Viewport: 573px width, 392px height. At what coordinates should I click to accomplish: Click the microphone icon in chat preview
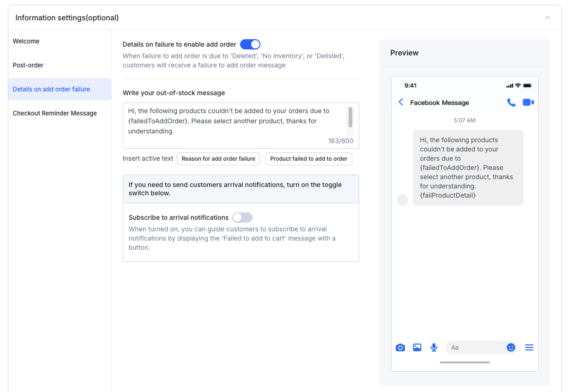(434, 348)
